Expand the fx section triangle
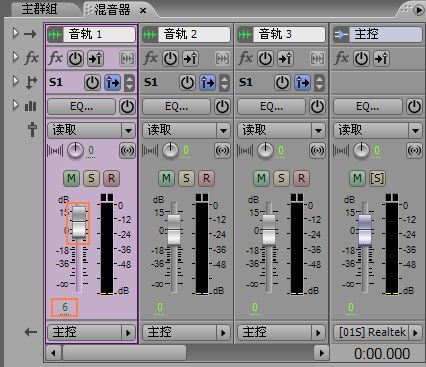Screen dimensions: 426x367 tap(15, 57)
